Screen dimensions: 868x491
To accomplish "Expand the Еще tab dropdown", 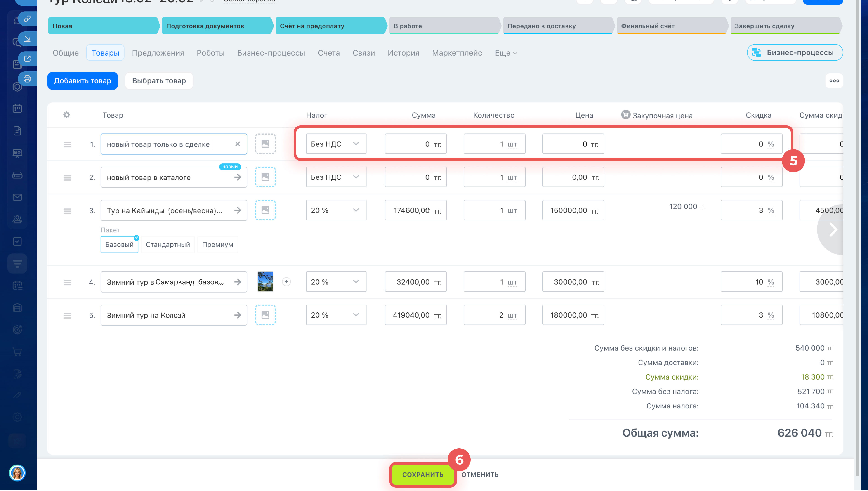I will 506,53.
